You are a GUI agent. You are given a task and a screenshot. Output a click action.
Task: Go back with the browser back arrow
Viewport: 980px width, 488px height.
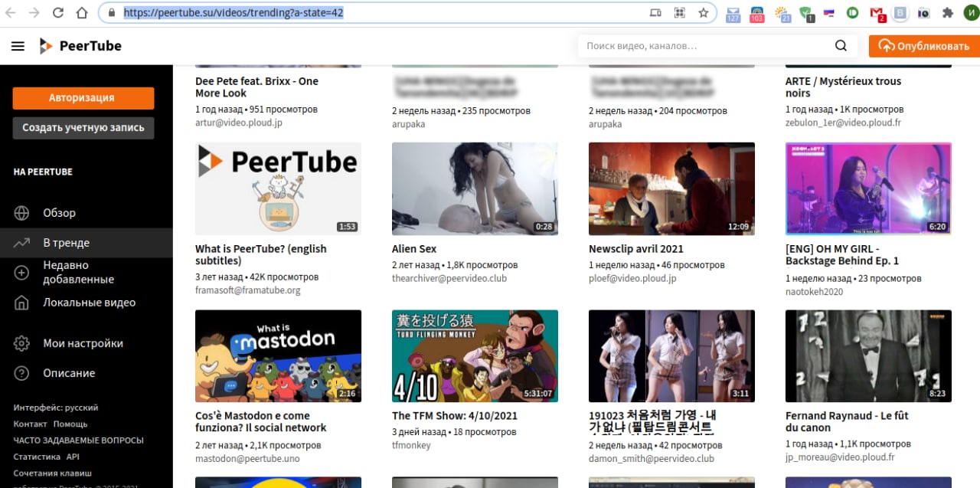pos(12,13)
